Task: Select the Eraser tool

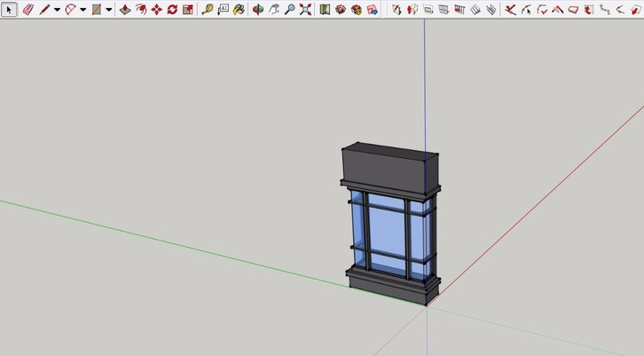Action: click(27, 10)
